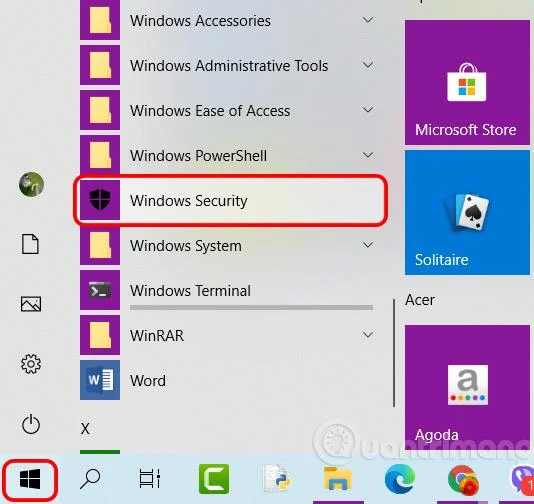Image resolution: width=534 pixels, height=504 pixels.
Task: Click the Windows PowerShell folder icon
Action: click(x=100, y=155)
